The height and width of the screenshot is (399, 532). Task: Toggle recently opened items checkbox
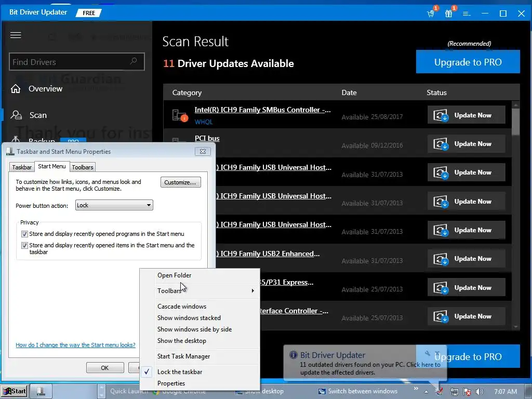point(24,245)
